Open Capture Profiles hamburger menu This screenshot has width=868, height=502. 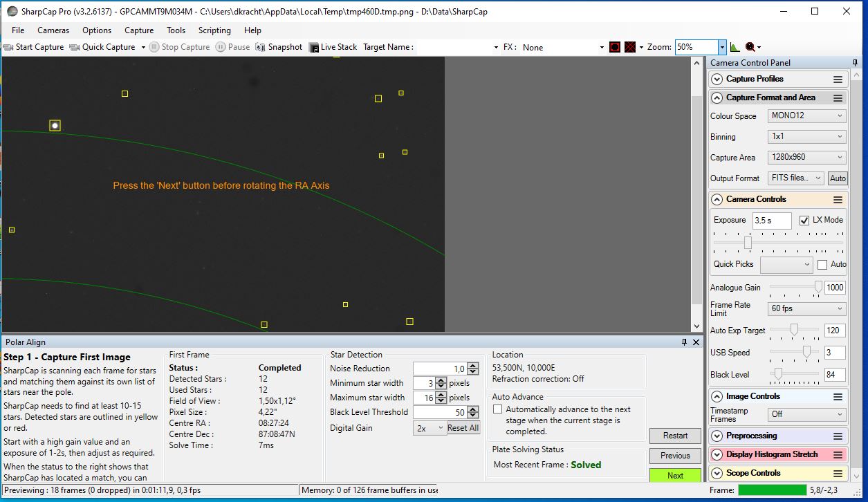coord(838,80)
